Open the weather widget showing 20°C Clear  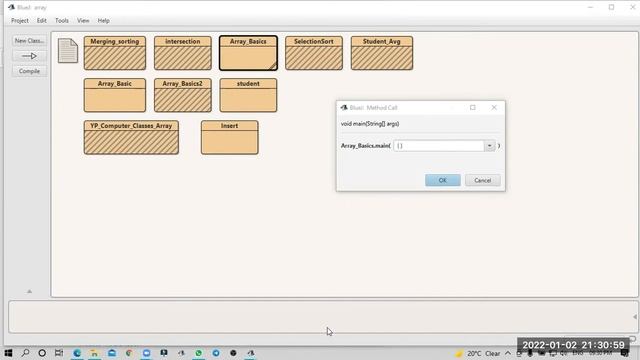click(x=478, y=353)
